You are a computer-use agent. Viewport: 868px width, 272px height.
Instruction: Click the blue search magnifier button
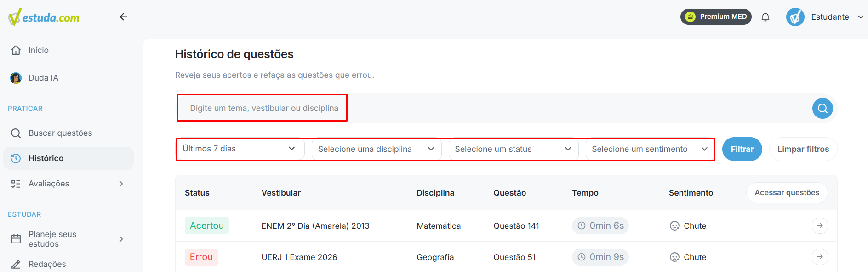click(822, 108)
